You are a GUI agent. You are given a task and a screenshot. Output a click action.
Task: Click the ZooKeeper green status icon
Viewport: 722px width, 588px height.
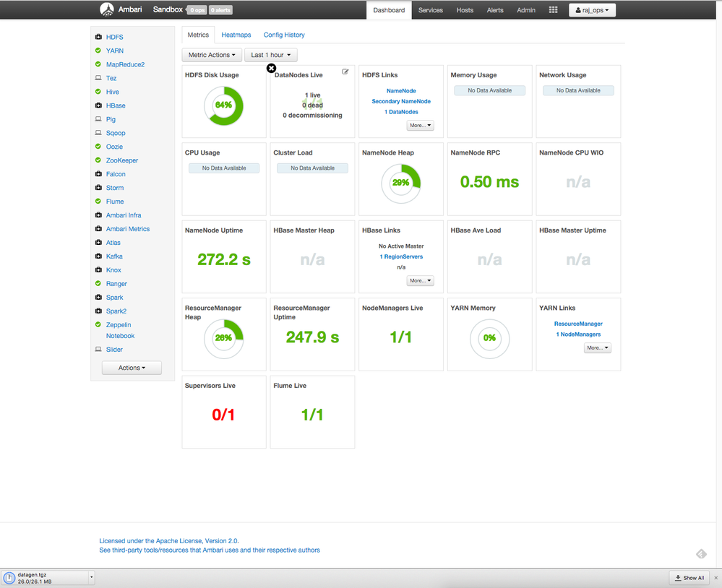click(98, 160)
